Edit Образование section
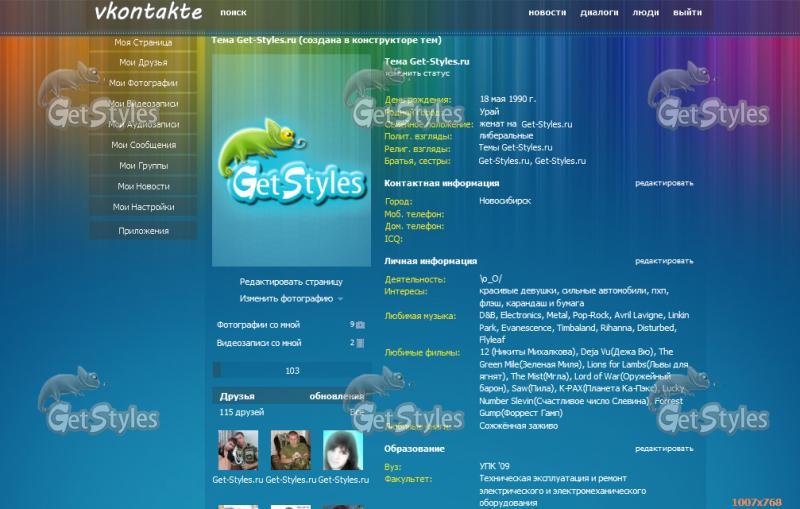The height and width of the screenshot is (509, 800). (x=664, y=449)
